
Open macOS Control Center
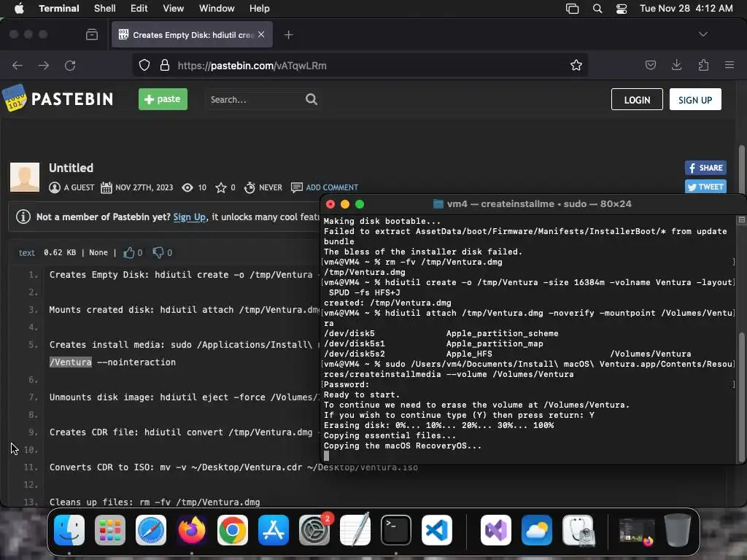coord(622,9)
